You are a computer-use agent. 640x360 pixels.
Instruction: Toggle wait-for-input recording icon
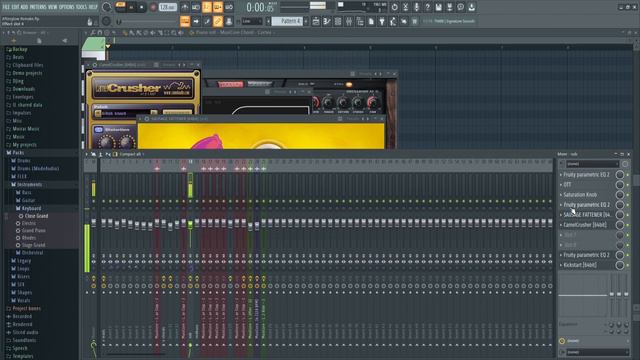pos(196,7)
